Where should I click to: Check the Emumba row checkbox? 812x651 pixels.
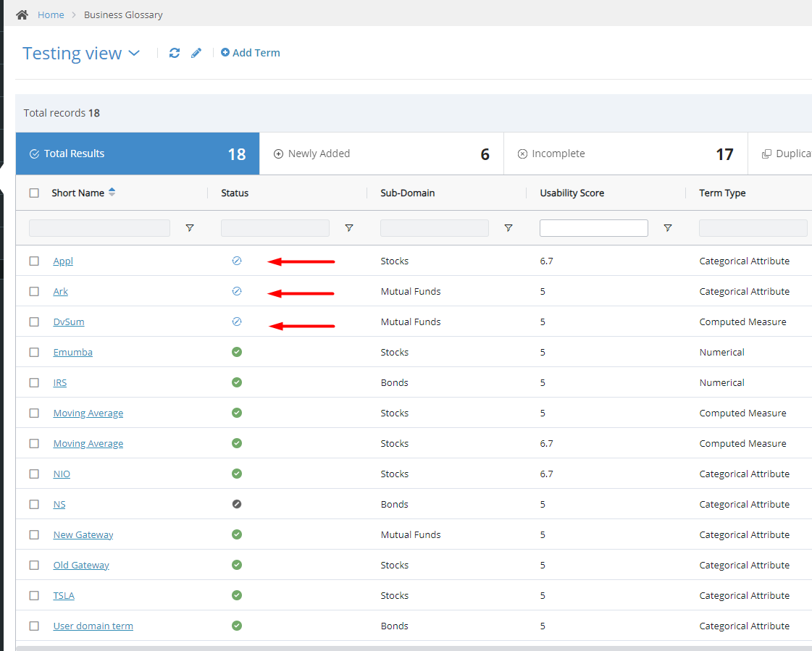34,352
